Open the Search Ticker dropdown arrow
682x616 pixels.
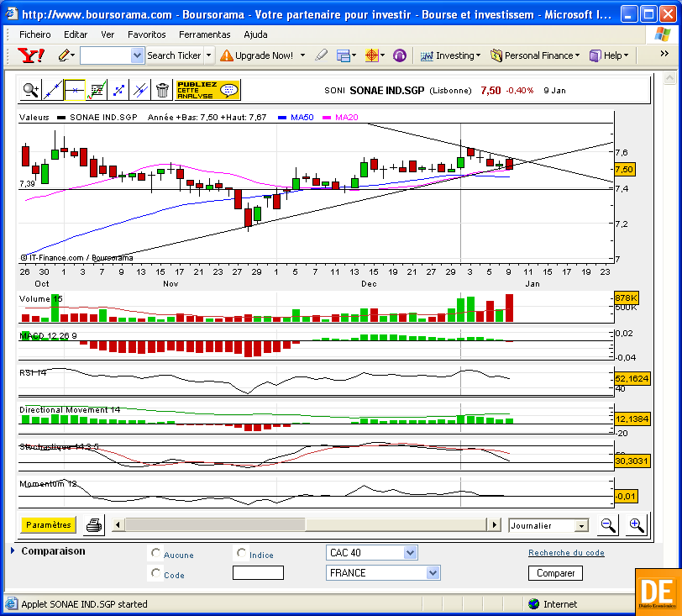tap(209, 55)
